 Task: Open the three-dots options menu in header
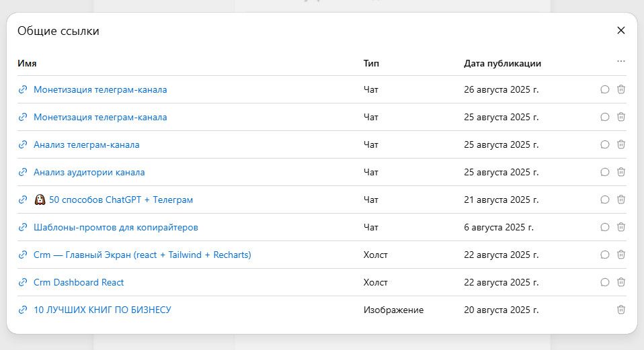tap(621, 62)
